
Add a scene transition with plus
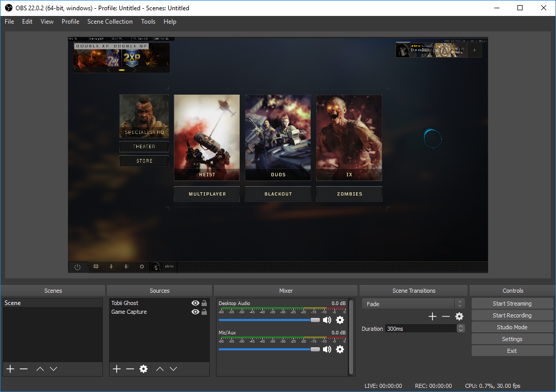[433, 316]
